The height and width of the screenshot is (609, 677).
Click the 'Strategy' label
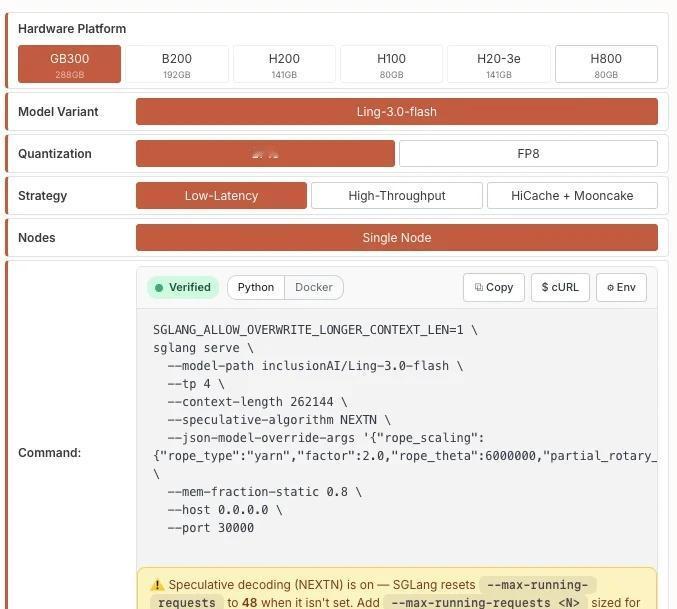coord(42,196)
